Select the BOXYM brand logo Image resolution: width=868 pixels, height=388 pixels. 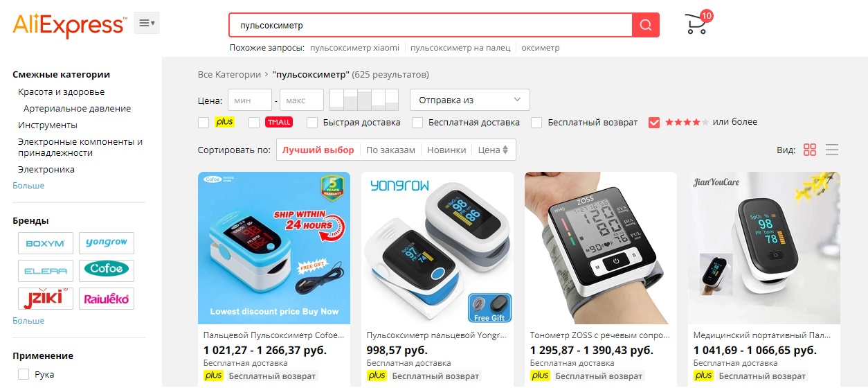coord(46,242)
